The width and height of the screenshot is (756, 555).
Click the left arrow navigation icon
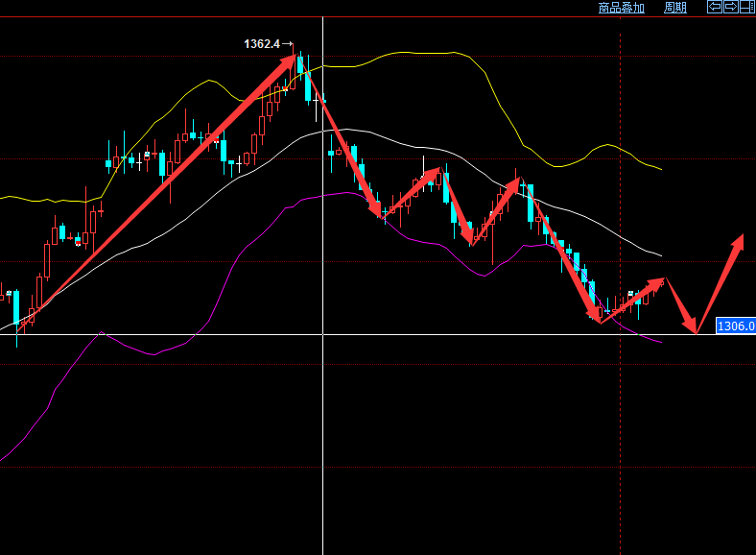(x=715, y=8)
